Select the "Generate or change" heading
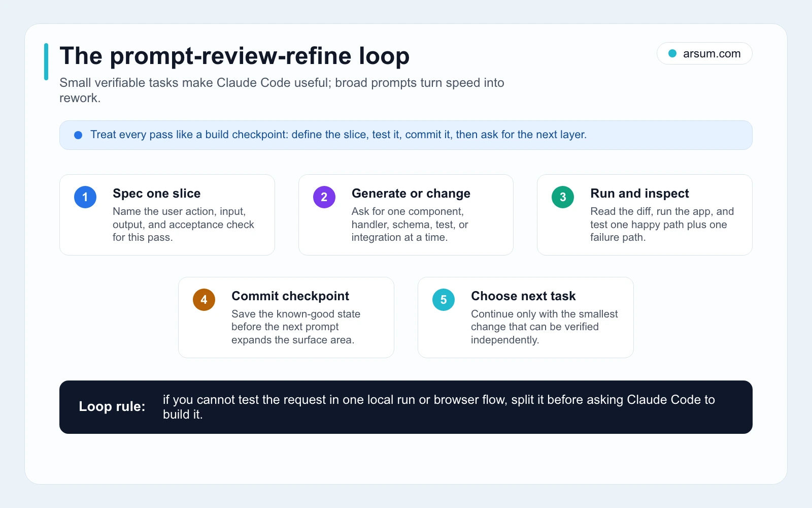This screenshot has height=508, width=812. point(411,194)
